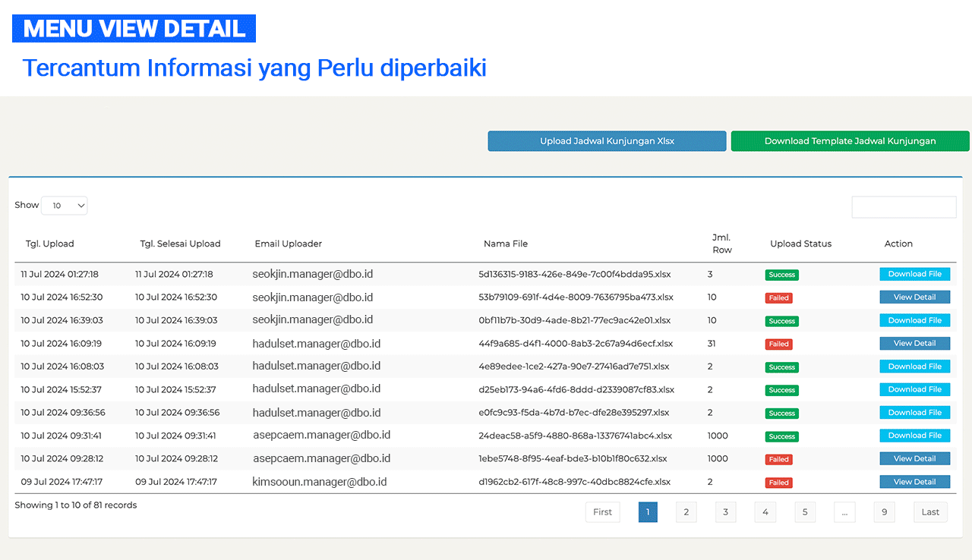
Task: Click Failed status badge for 1ebe5748 file
Action: point(778,459)
